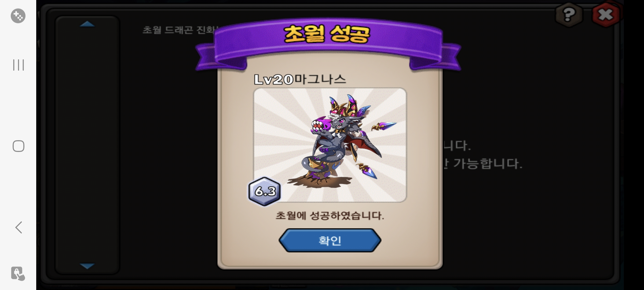
Task: Click the empty dark dragon list panel
Action: (87, 145)
